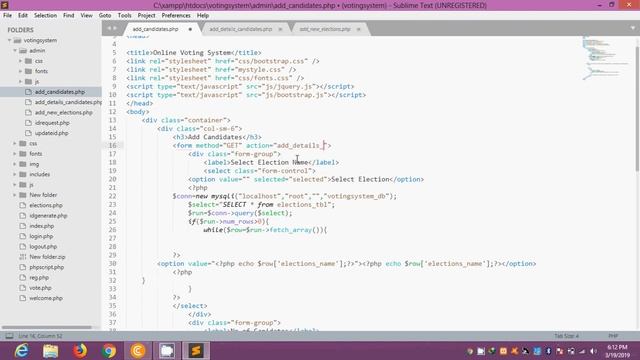
Task: Open File Explorer from the taskbar
Action: (51, 351)
